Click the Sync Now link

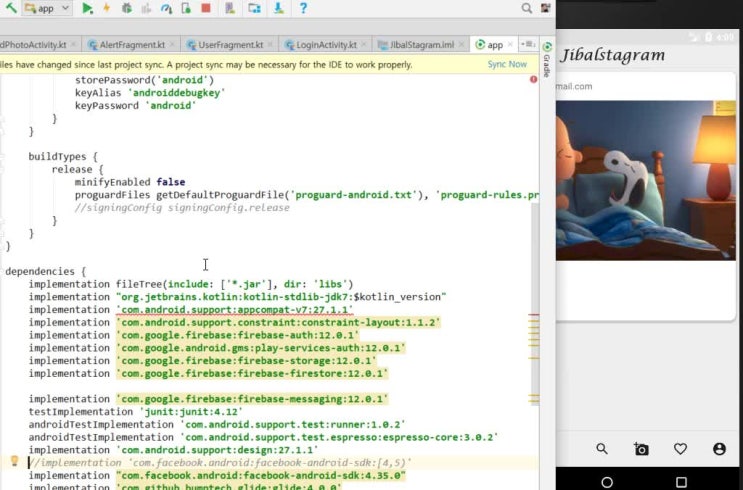tap(506, 64)
